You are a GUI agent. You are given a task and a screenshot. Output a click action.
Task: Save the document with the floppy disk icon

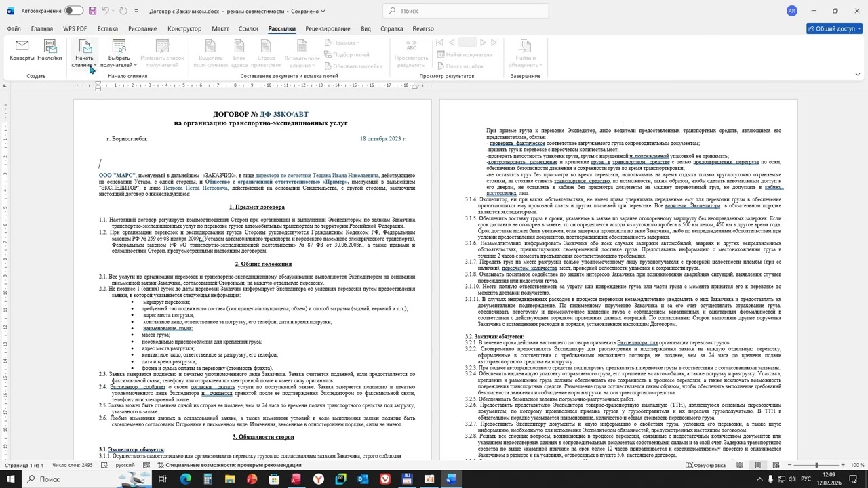tap(93, 11)
